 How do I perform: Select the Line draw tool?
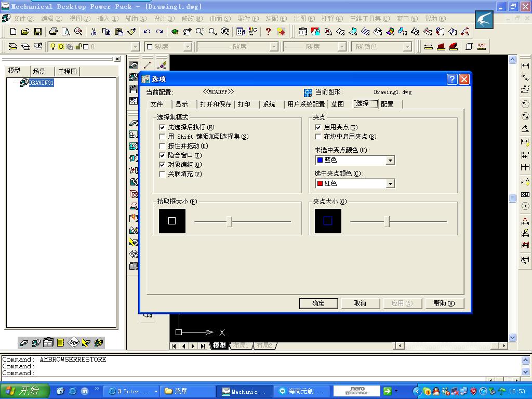[x=147, y=64]
